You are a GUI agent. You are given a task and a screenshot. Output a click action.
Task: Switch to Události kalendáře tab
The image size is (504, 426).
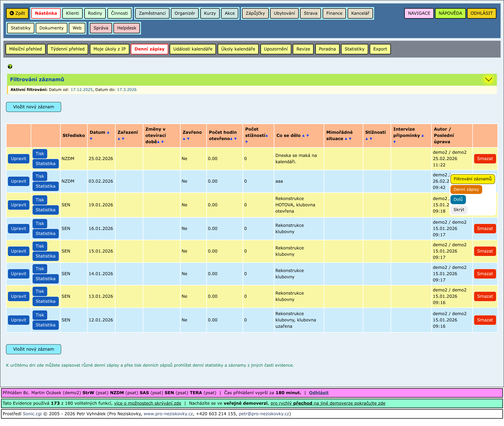193,49
